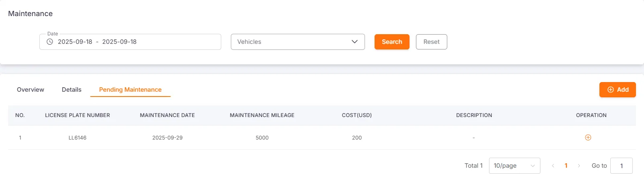This screenshot has width=644, height=185.
Task: Click the Maintenance Date column header
Action: coord(167,115)
